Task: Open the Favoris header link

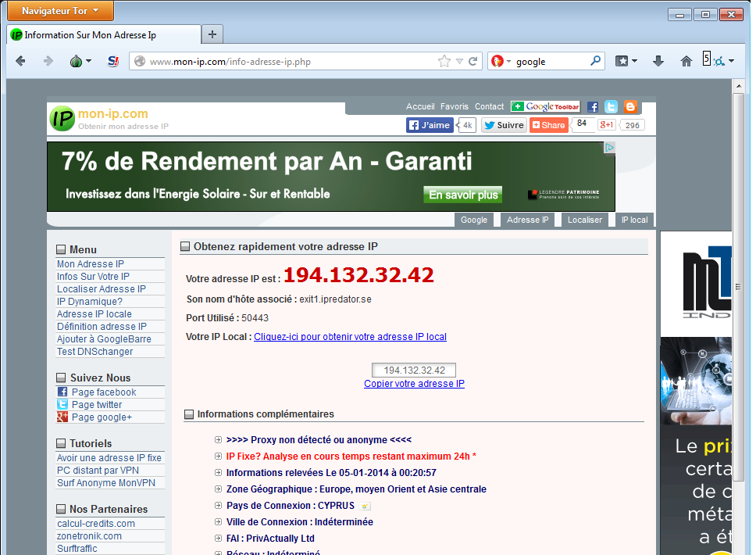Action: [455, 106]
